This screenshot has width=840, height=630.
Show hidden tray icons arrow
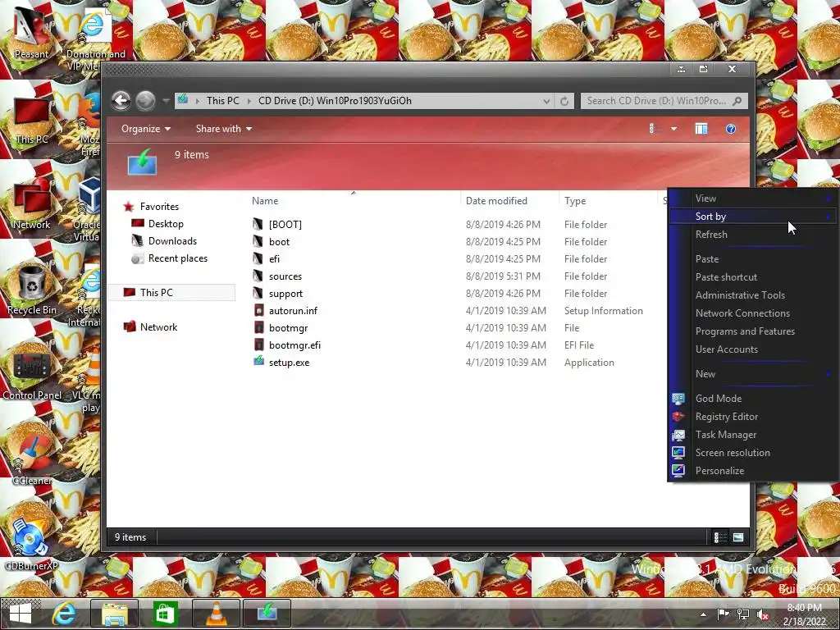coord(703,614)
